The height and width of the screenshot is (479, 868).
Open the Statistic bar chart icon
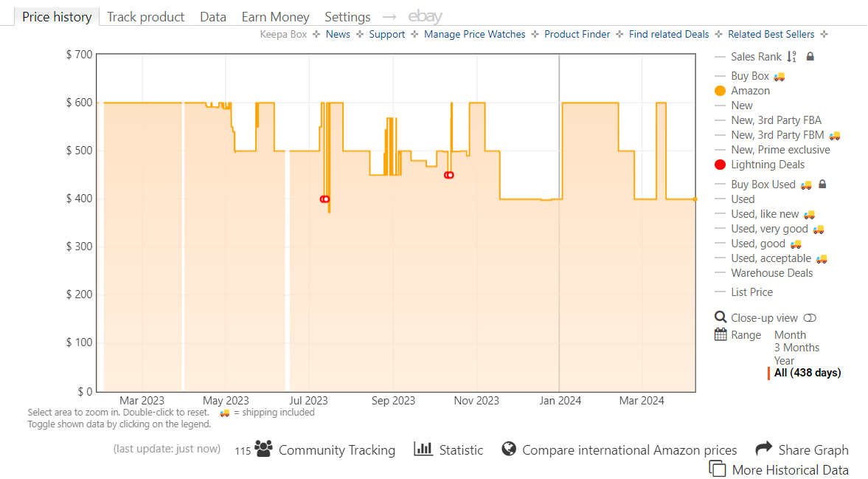coord(423,449)
